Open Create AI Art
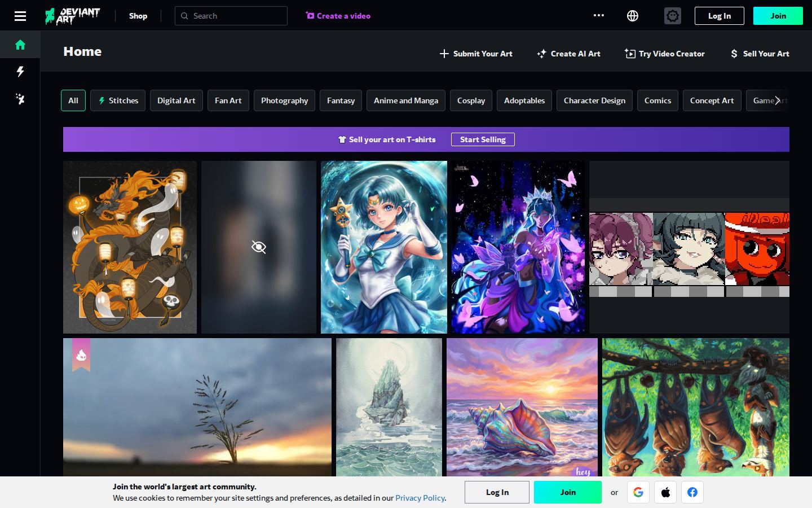 tap(568, 54)
